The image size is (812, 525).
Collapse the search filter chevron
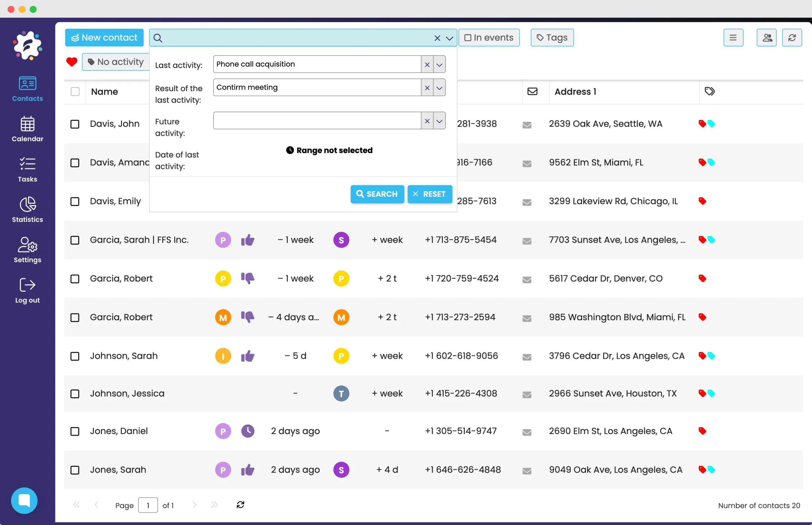click(449, 38)
